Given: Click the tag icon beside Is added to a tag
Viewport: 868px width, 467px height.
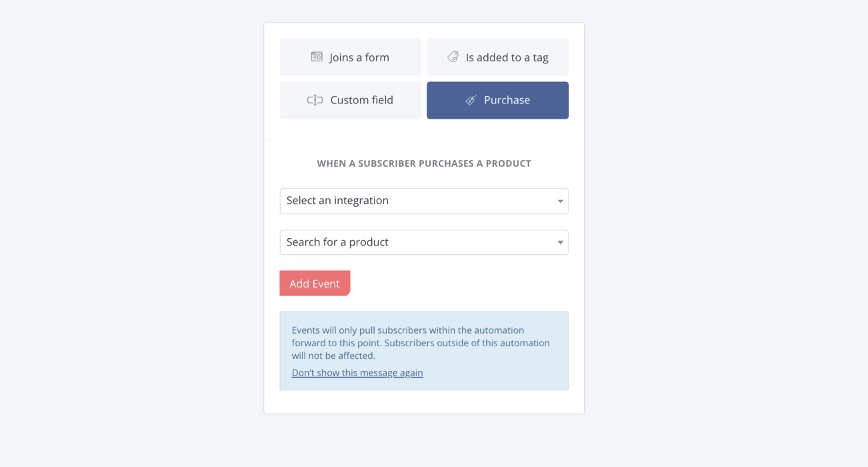Looking at the screenshot, I should tap(453, 57).
